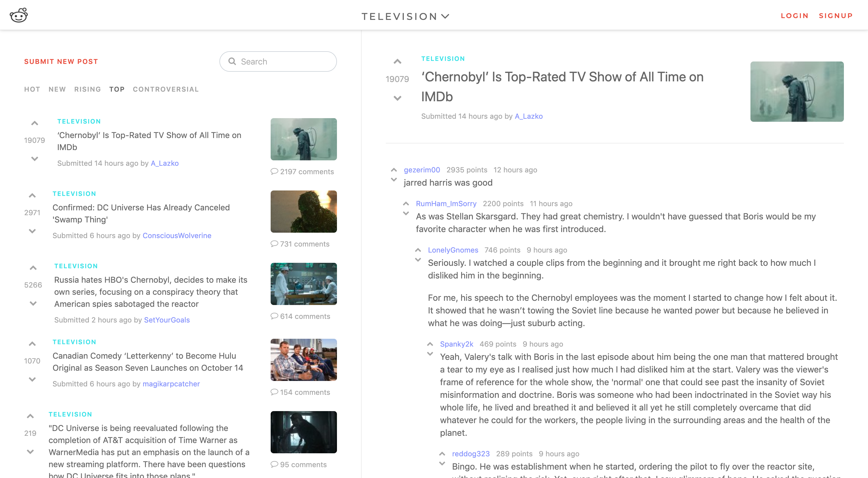Viewport: 868px width, 478px height.
Task: Downvote LonelyGnomes' comment
Action: (418, 260)
